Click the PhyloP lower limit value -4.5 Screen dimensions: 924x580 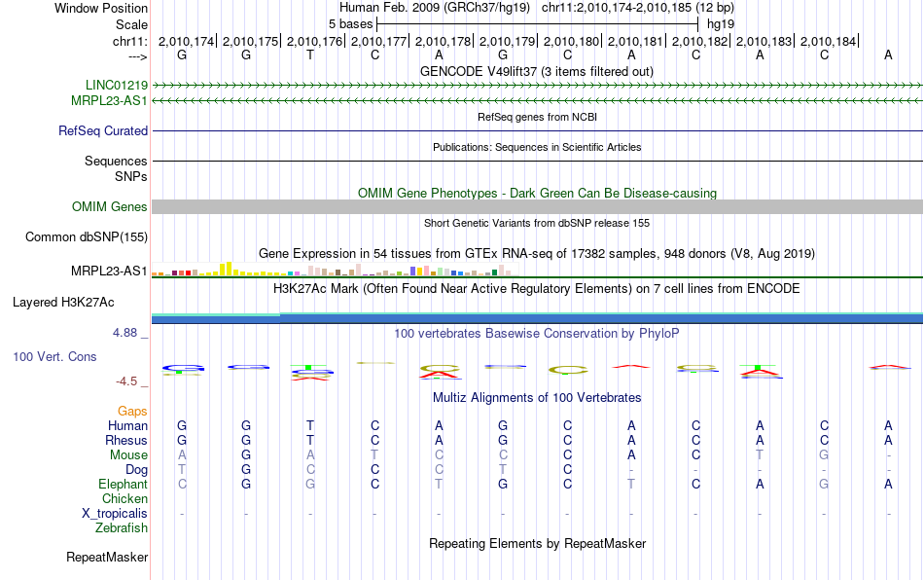[x=126, y=381]
